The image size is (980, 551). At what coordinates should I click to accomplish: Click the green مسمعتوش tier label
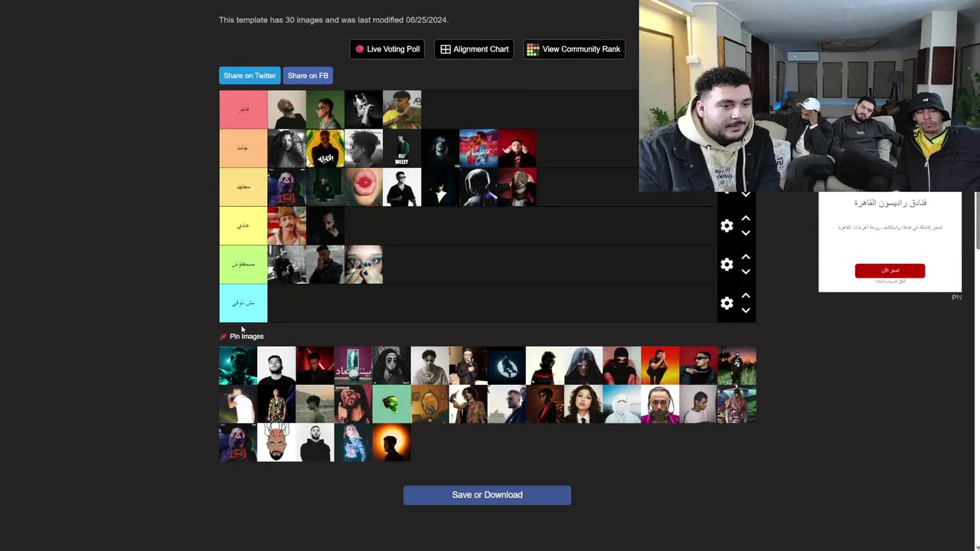point(243,264)
